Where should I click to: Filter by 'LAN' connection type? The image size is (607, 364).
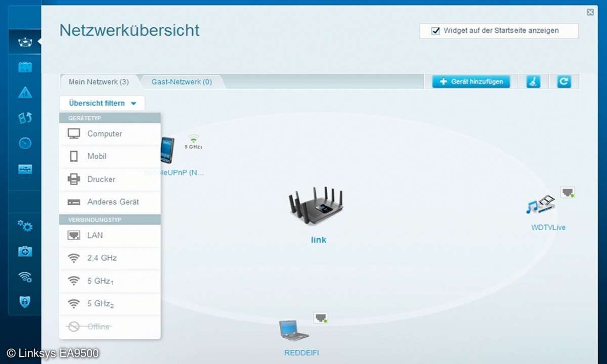coord(110,235)
